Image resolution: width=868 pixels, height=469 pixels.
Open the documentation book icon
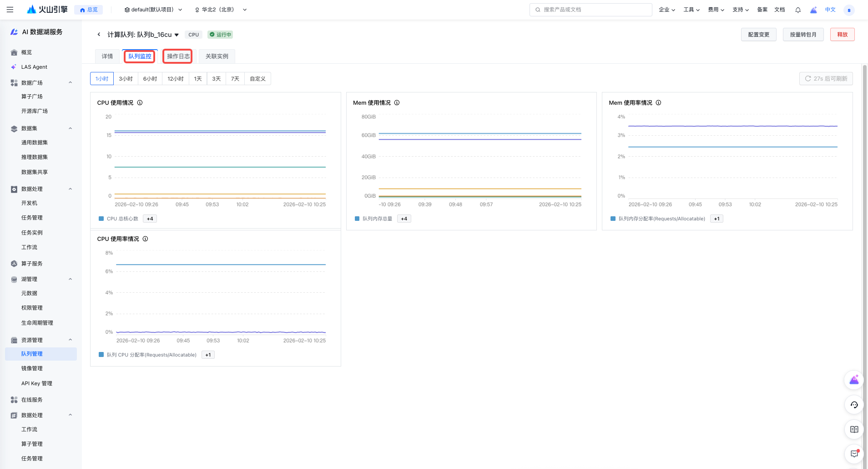[854, 429]
